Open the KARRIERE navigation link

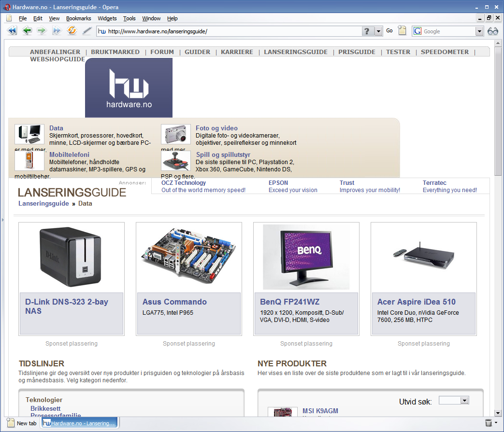(237, 52)
